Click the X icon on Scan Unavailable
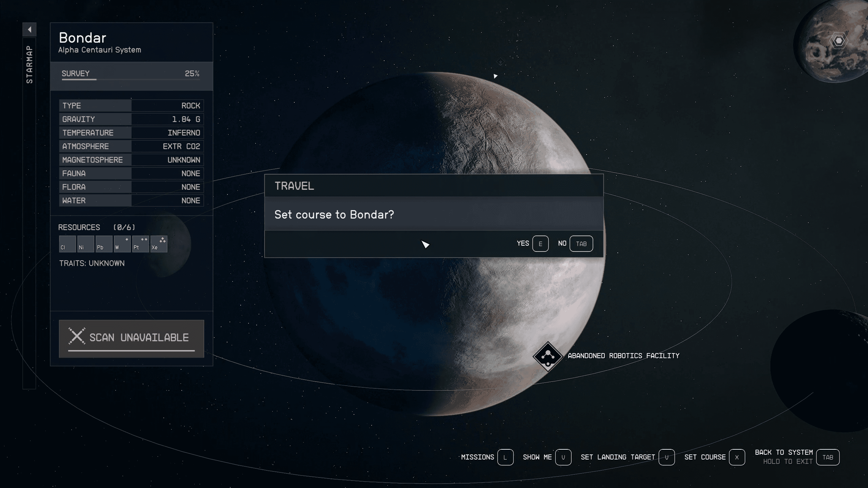Image resolution: width=868 pixels, height=488 pixels. (77, 336)
